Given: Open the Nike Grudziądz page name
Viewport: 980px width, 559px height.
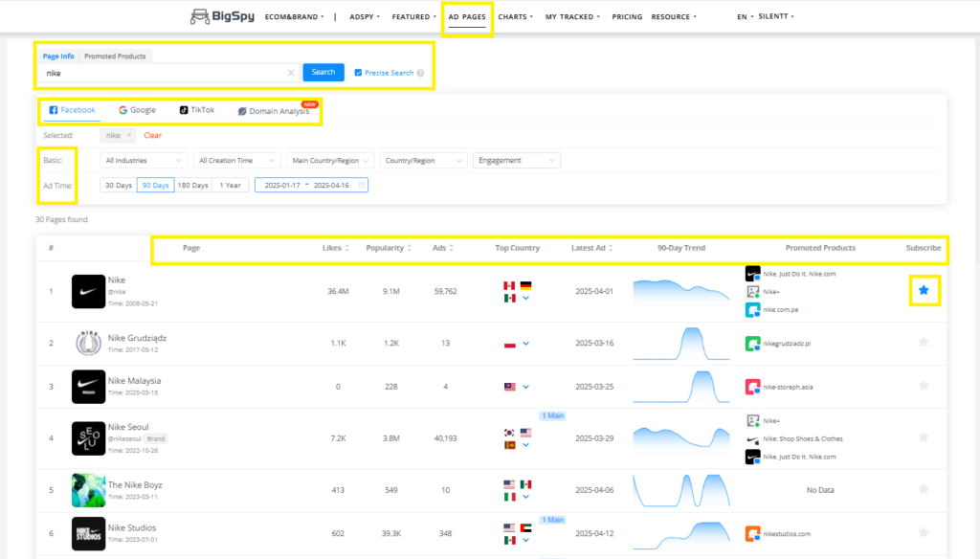Looking at the screenshot, I should 137,338.
